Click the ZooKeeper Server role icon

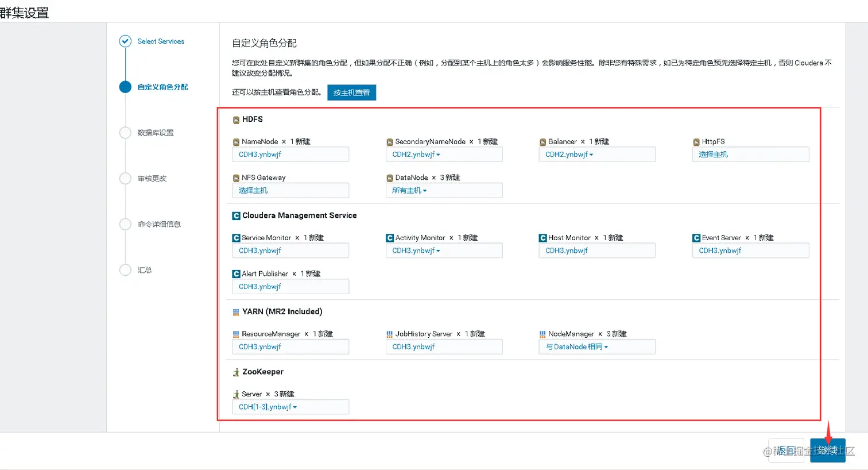coord(236,394)
